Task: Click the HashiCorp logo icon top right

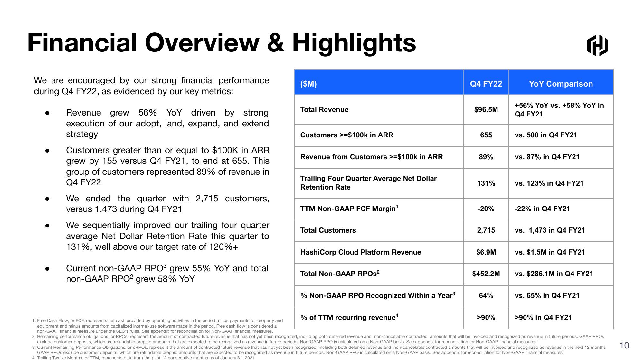Action: pos(601,43)
